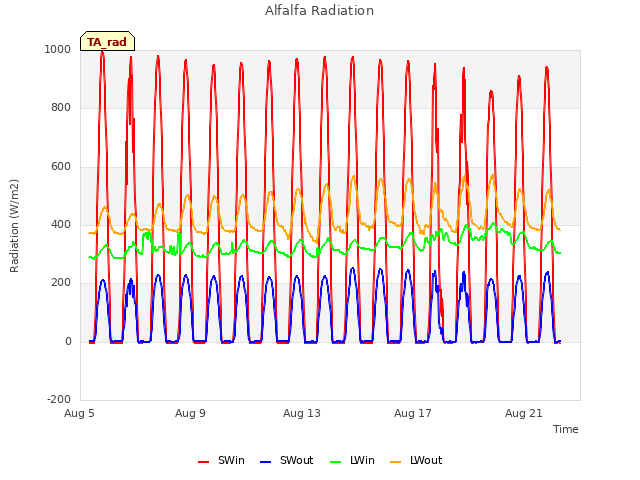Click the Radiation (W/m2) y-axis label
The image size is (640, 480).
(14, 226)
